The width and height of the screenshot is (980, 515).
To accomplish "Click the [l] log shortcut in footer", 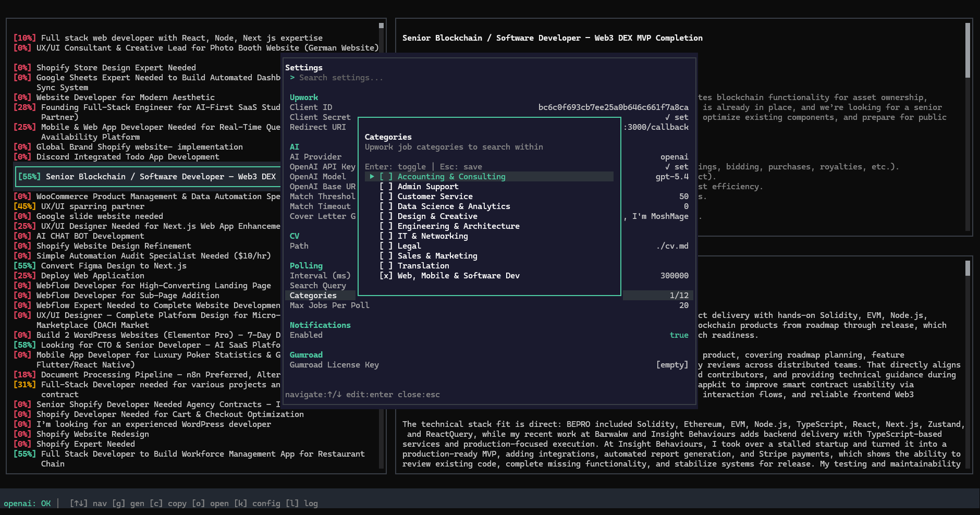I will 302,504.
